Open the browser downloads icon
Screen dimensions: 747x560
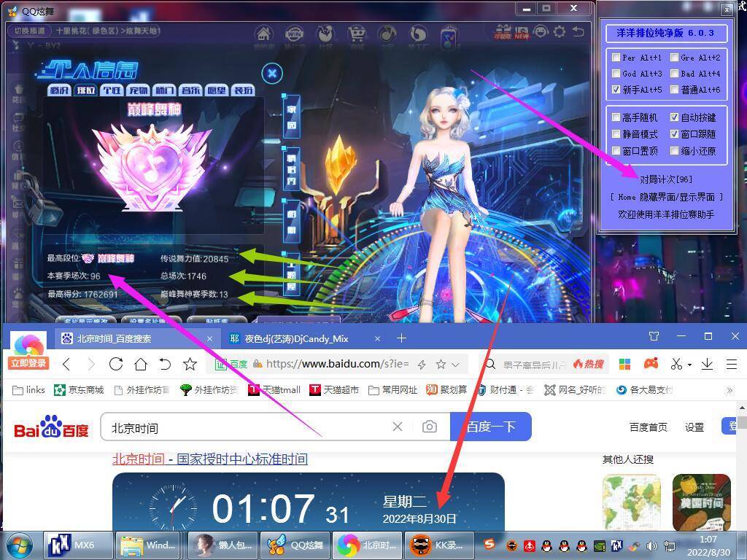pyautogui.click(x=707, y=365)
